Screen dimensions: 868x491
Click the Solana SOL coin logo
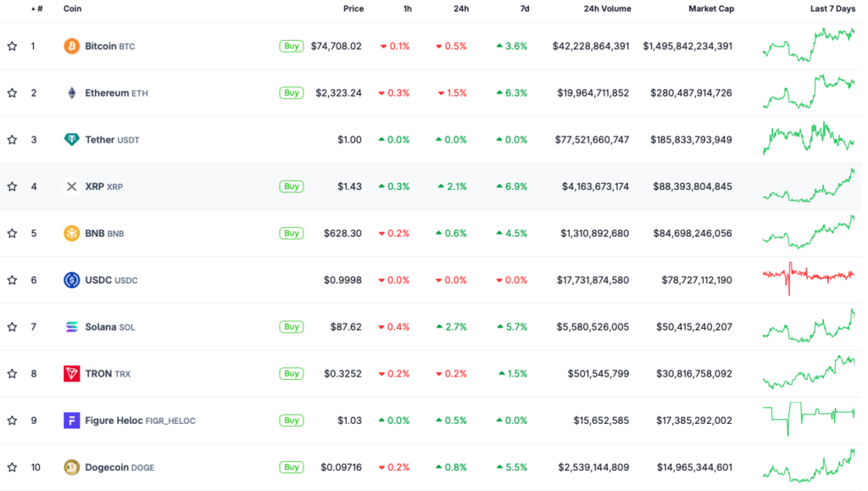pyautogui.click(x=72, y=326)
